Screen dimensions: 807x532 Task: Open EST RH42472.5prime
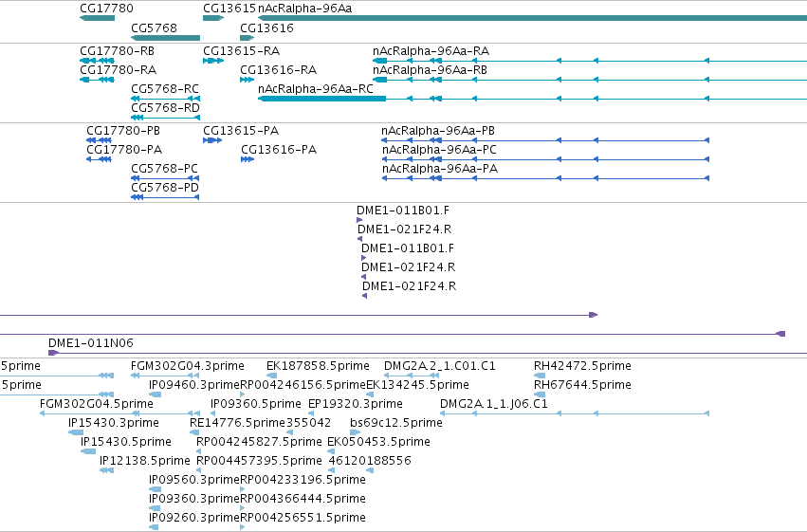click(x=582, y=366)
